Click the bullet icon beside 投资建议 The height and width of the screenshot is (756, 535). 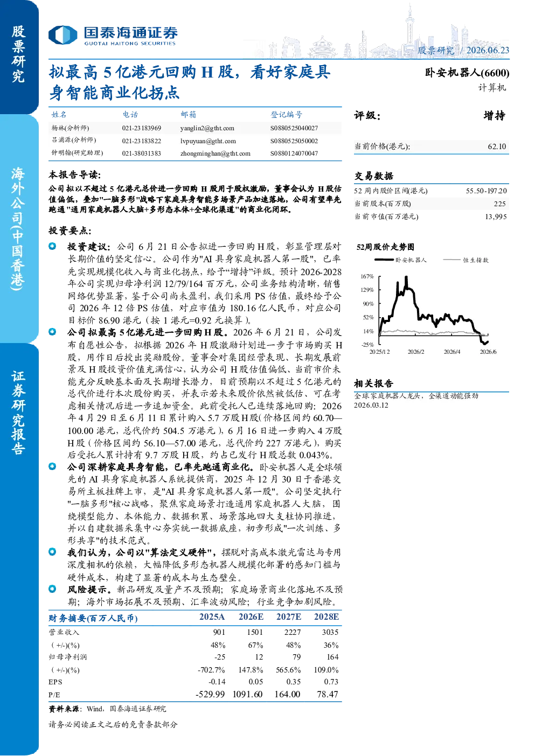pyautogui.click(x=52, y=246)
